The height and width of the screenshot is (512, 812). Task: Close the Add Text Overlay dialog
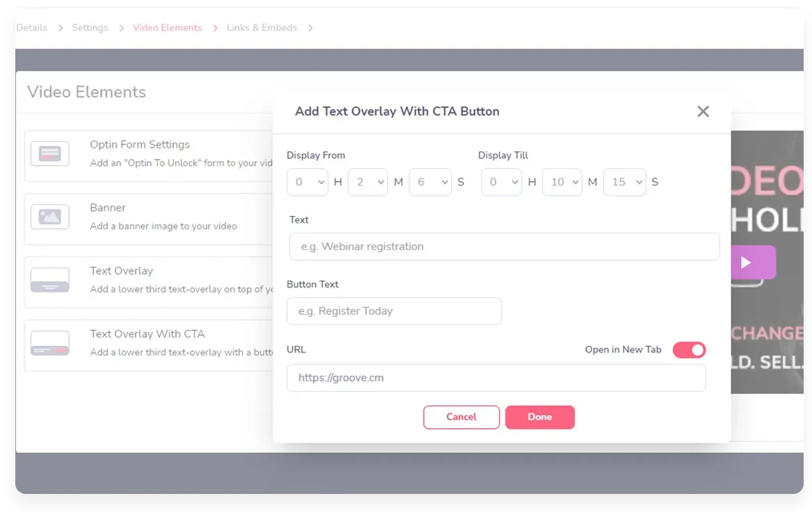(x=703, y=111)
